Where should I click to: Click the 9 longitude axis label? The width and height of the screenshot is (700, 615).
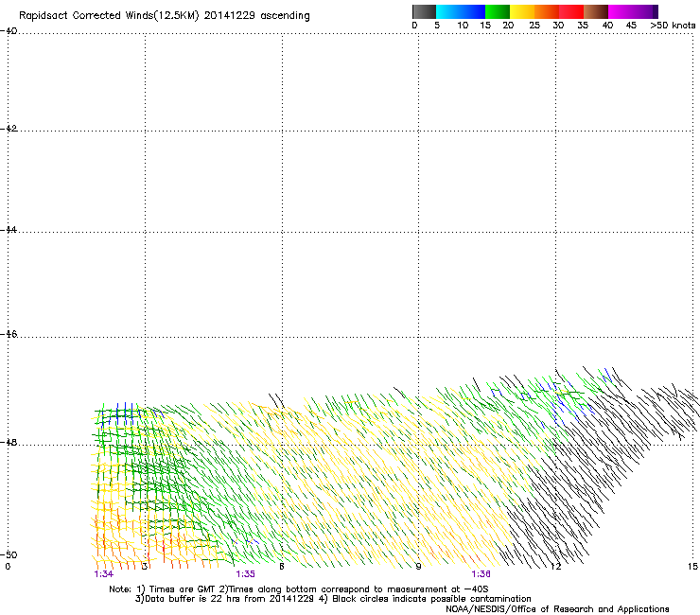pos(418,567)
